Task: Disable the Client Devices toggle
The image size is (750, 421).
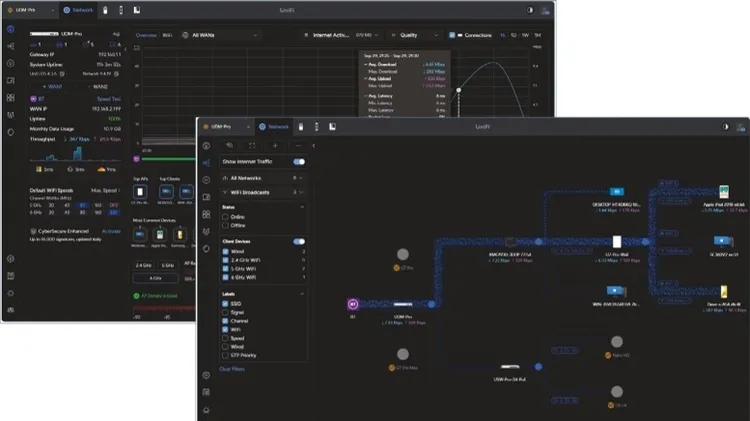Action: 299,241
